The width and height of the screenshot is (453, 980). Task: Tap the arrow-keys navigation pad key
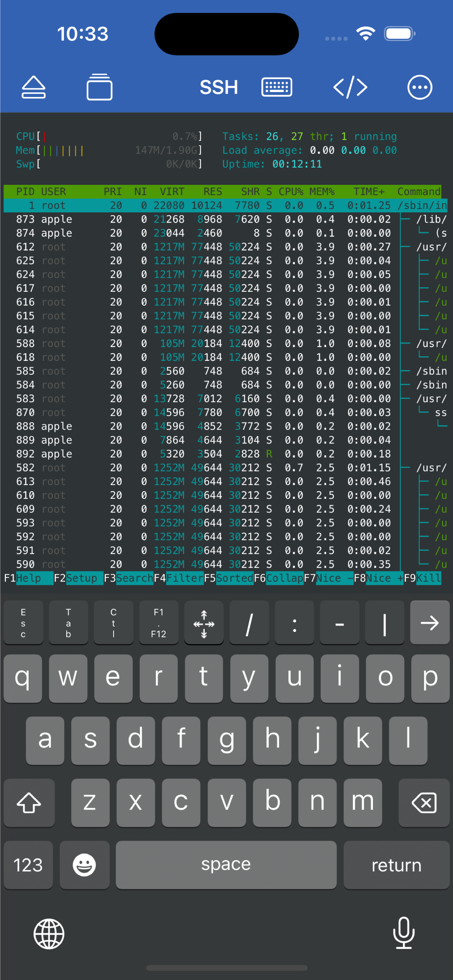point(204,623)
